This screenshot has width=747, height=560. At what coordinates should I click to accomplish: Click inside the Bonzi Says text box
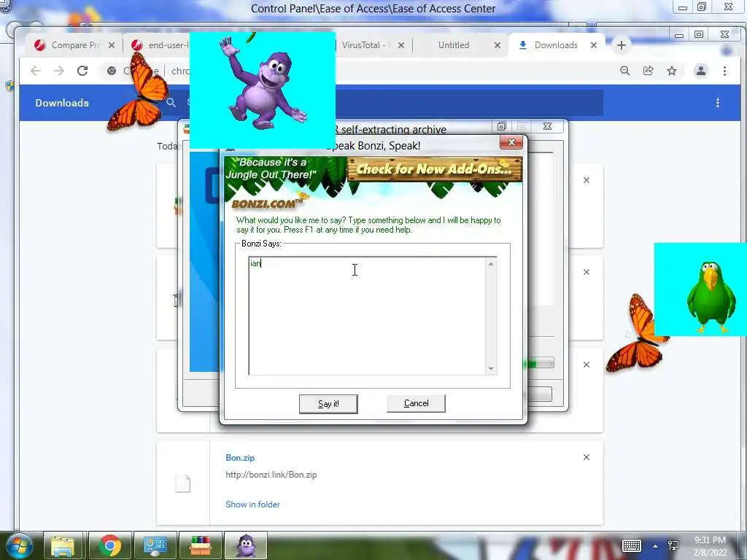click(367, 316)
